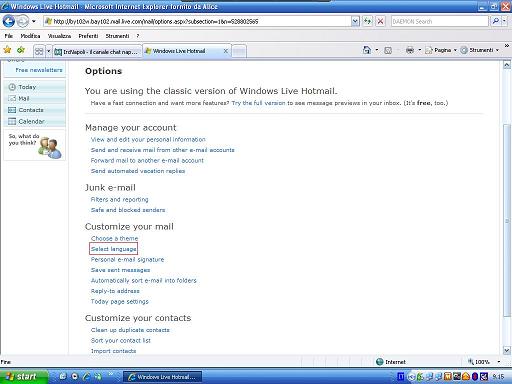The width and height of the screenshot is (512, 384).
Task: Expand the Print options dropdown arrow
Action: point(419,50)
